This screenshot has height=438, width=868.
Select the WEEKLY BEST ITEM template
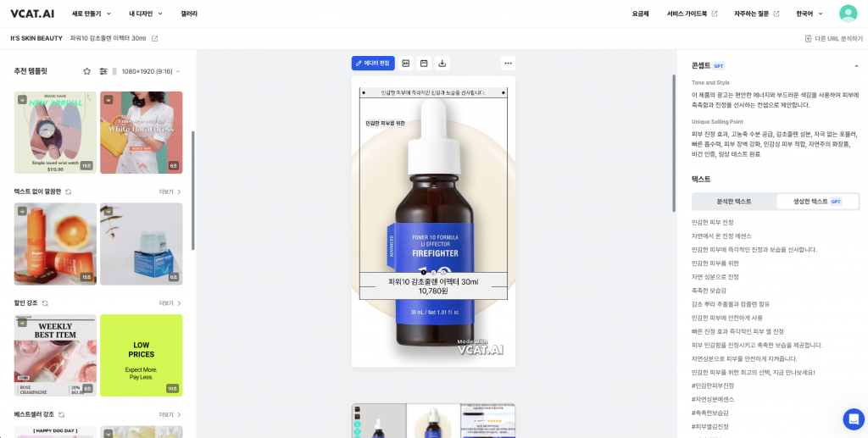point(55,356)
